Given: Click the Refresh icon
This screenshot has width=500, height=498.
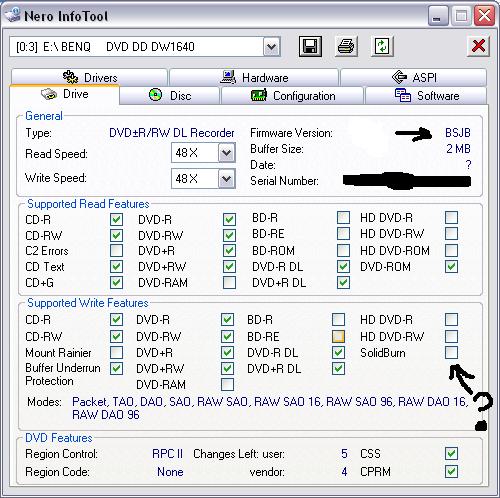Looking at the screenshot, I should (382, 46).
